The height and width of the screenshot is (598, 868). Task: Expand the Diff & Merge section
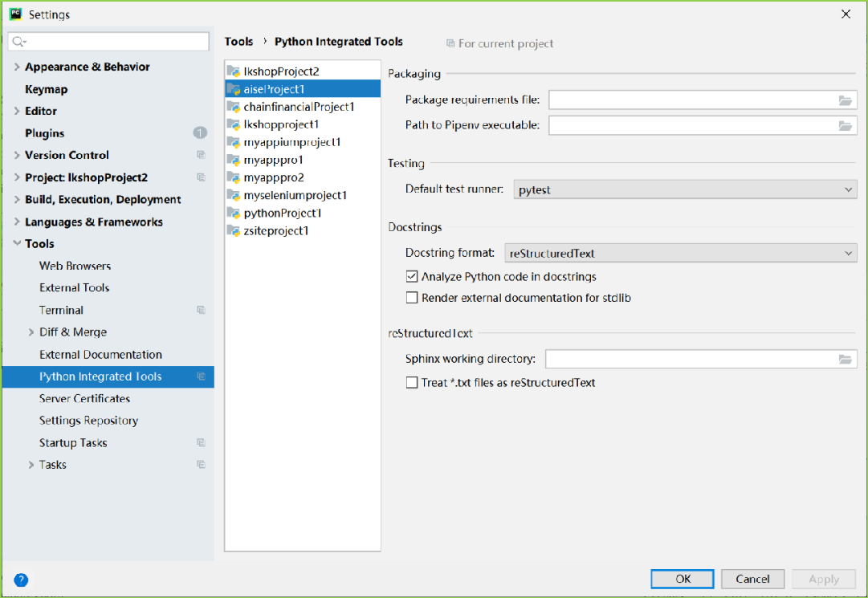click(31, 332)
